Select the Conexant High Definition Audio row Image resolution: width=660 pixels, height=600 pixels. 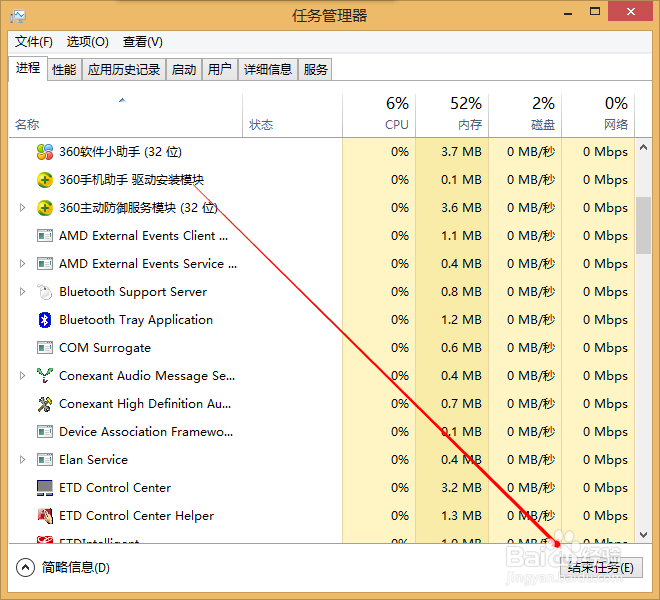tap(322, 404)
